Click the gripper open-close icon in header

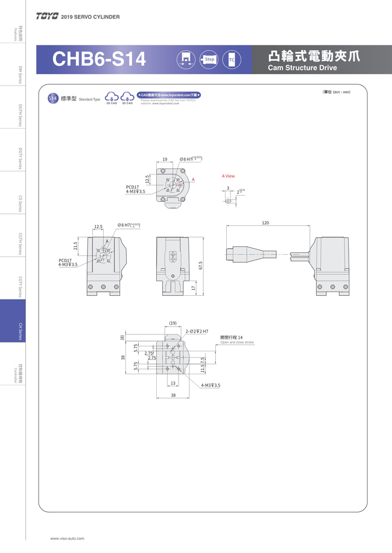(x=185, y=59)
